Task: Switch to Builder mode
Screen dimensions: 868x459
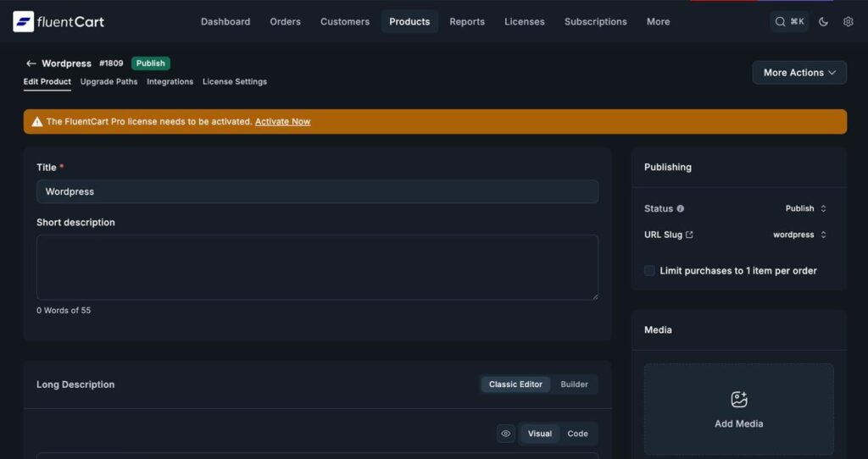Action: point(574,384)
